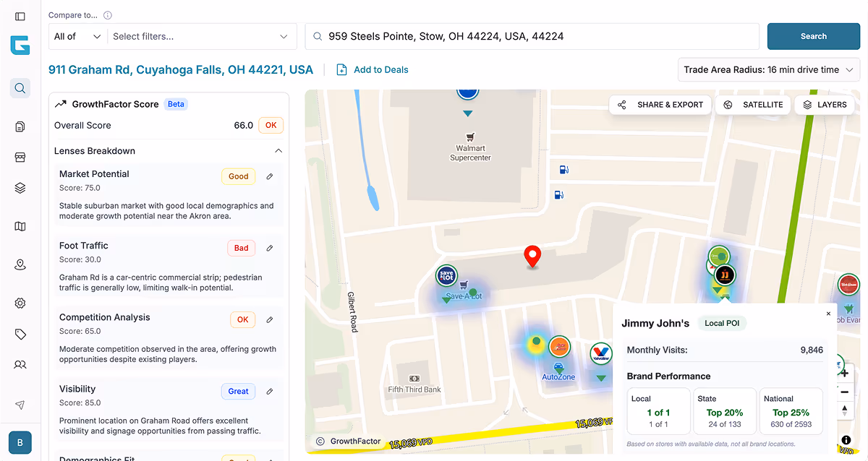Click the tag icon in the left sidebar
This screenshot has height=461, width=868.
[x=20, y=334]
